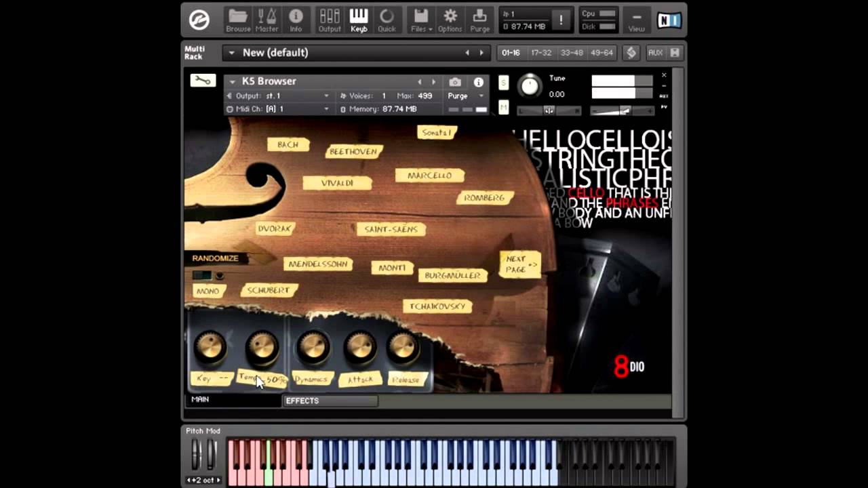Toggle the minimize-all-instruments header button
868x488 pixels.
(x=675, y=53)
